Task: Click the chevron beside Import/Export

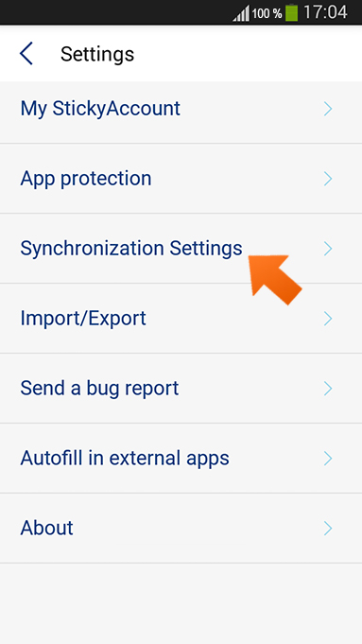Action: (328, 319)
